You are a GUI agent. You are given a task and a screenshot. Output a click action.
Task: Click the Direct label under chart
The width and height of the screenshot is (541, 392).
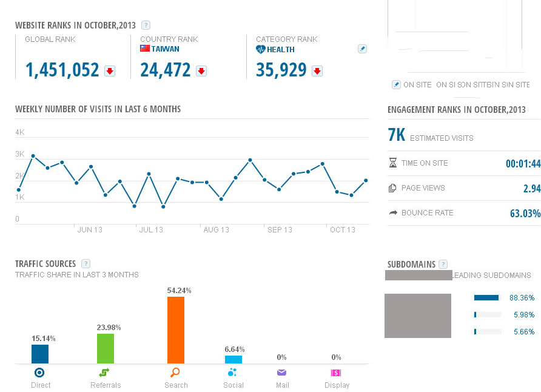(x=41, y=385)
